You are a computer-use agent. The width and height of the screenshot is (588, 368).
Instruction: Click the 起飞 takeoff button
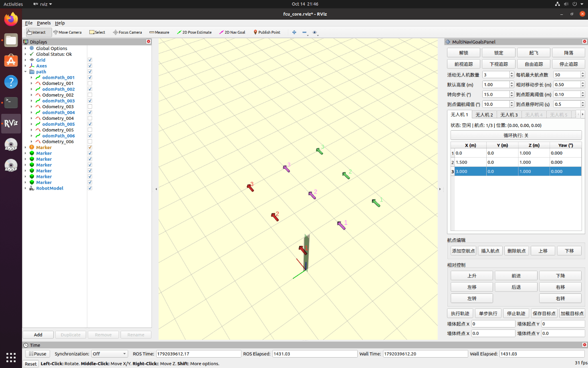534,53
